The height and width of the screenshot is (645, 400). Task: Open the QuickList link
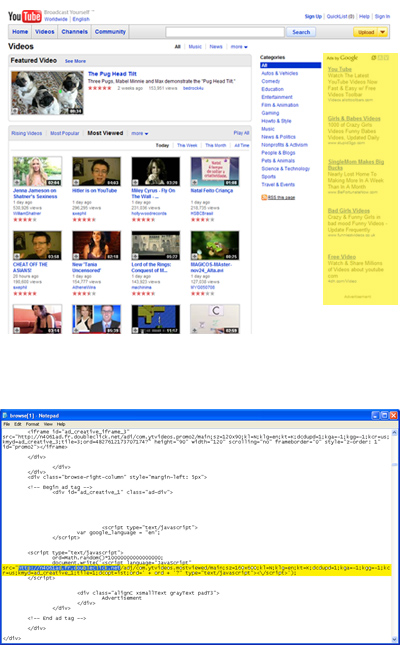[x=340, y=16]
